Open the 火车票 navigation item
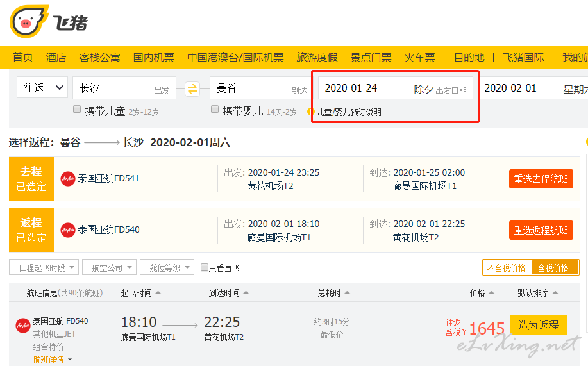588x366 pixels. pos(419,58)
